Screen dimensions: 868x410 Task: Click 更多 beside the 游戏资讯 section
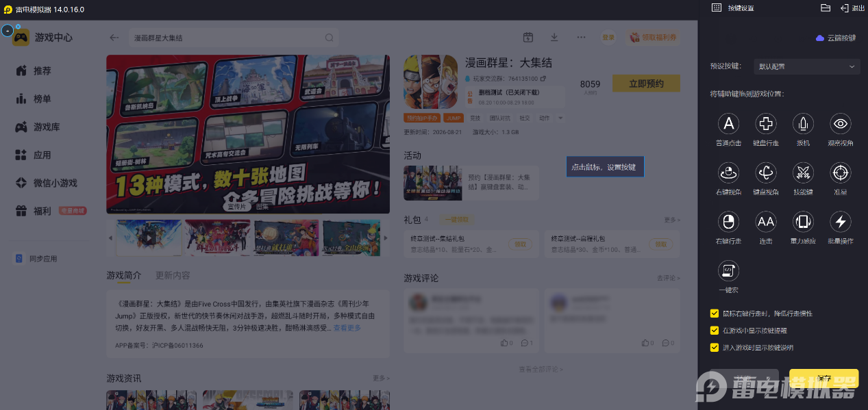click(x=381, y=378)
